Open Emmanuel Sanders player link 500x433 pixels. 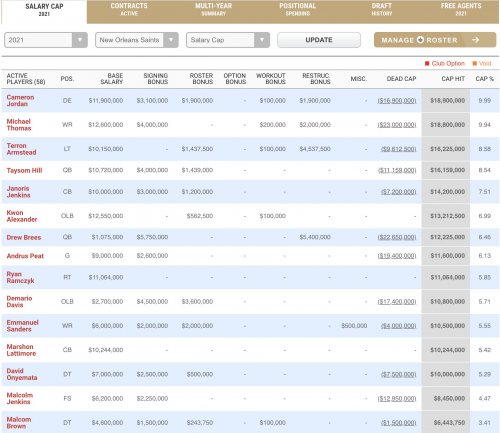23,326
